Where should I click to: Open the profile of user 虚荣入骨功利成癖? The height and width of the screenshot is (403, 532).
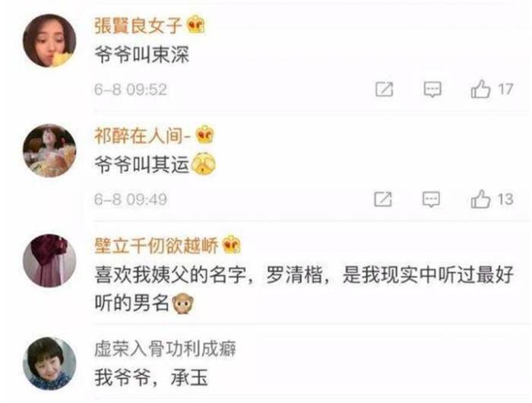tap(165, 349)
